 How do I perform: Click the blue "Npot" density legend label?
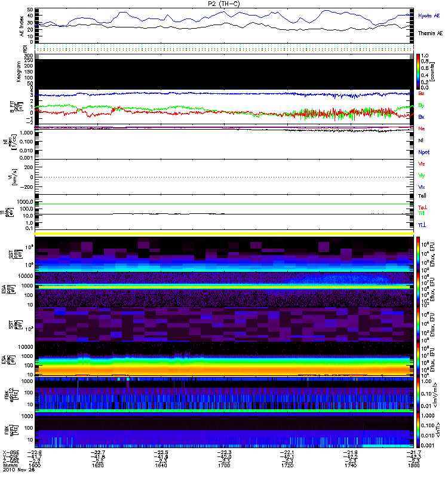point(424,152)
